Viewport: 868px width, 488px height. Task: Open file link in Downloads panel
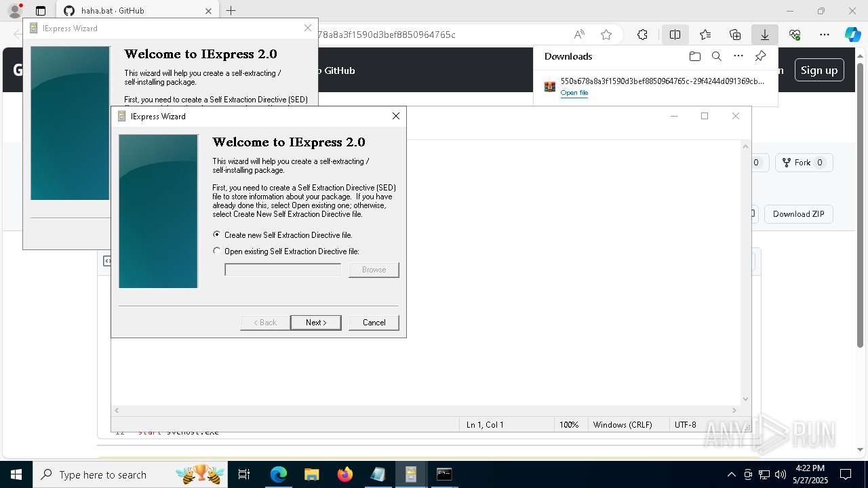574,93
